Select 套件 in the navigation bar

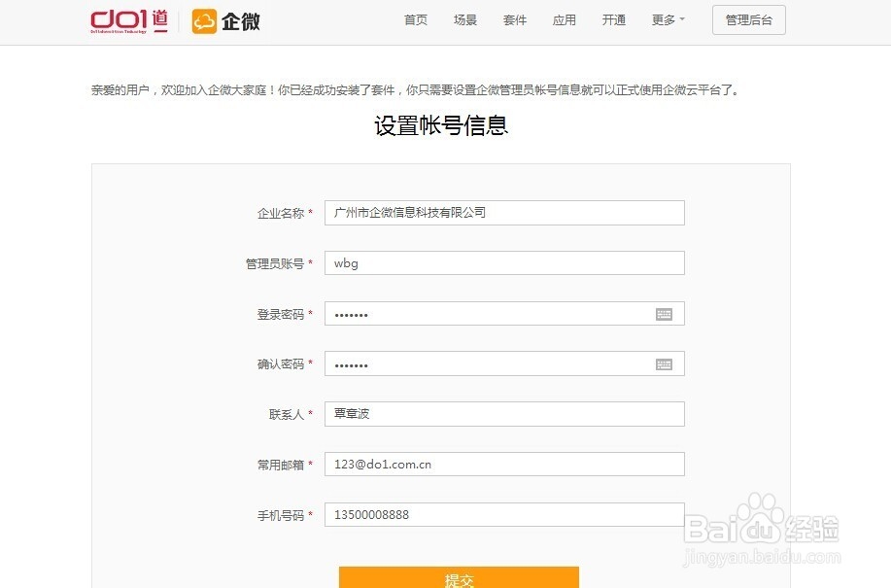click(514, 18)
